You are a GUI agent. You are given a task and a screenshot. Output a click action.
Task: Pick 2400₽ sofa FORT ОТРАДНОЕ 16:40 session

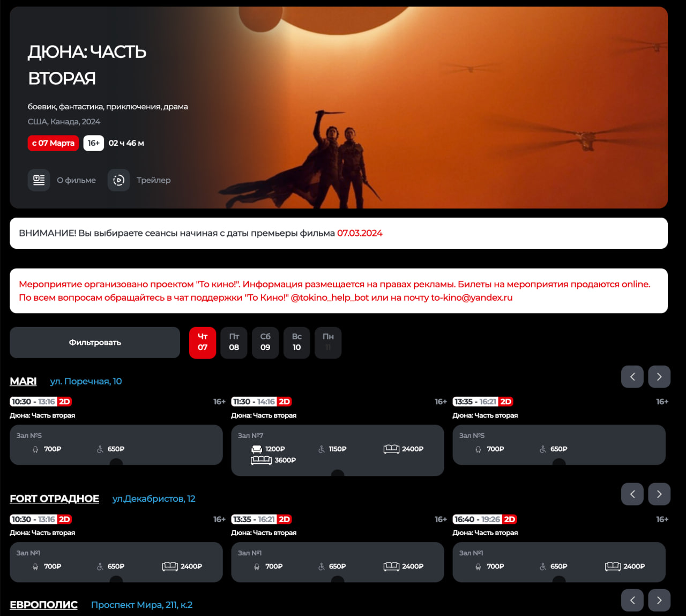pos(625,567)
